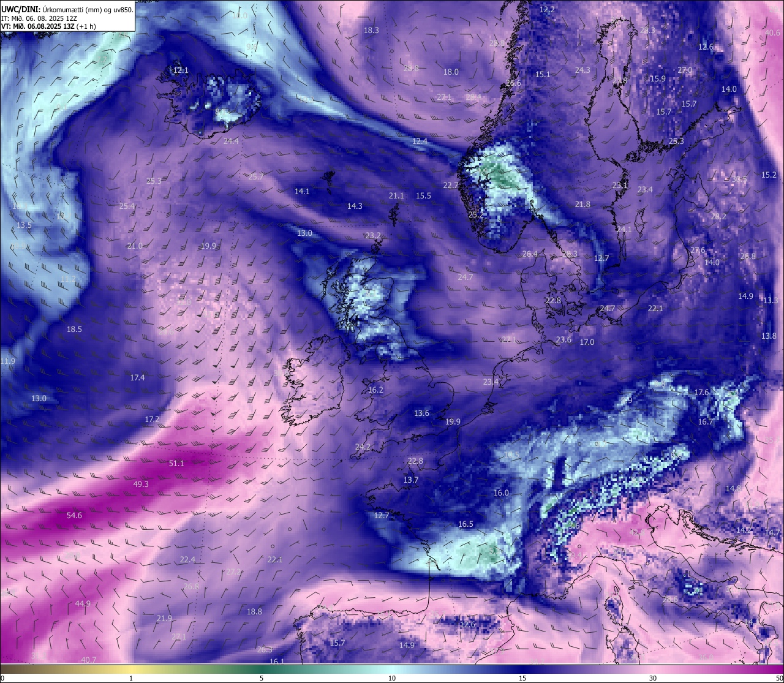Click the 22.4 value on the map
Image resolution: width=784 pixels, height=683 pixels.
(x=187, y=559)
